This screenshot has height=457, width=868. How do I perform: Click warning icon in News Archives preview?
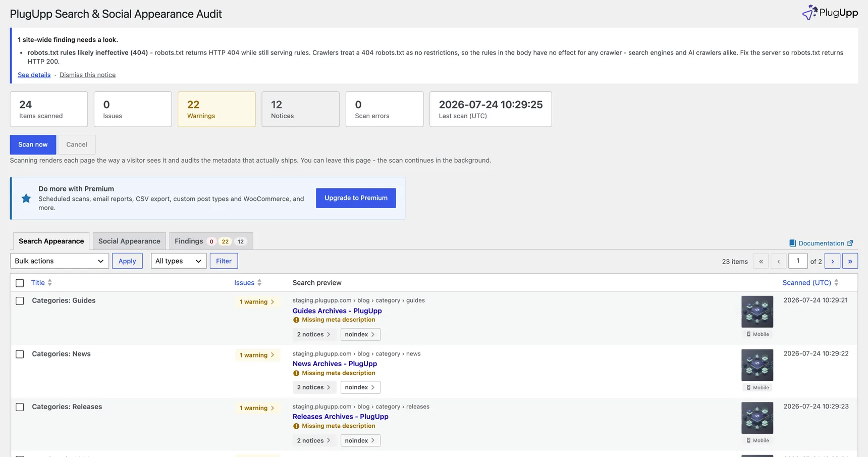pyautogui.click(x=296, y=374)
